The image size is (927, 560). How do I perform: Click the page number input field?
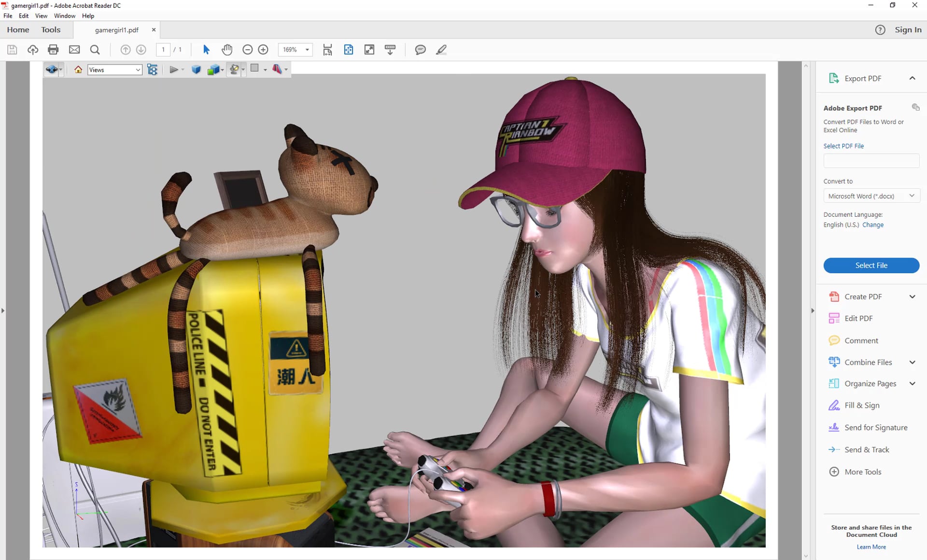point(163,49)
